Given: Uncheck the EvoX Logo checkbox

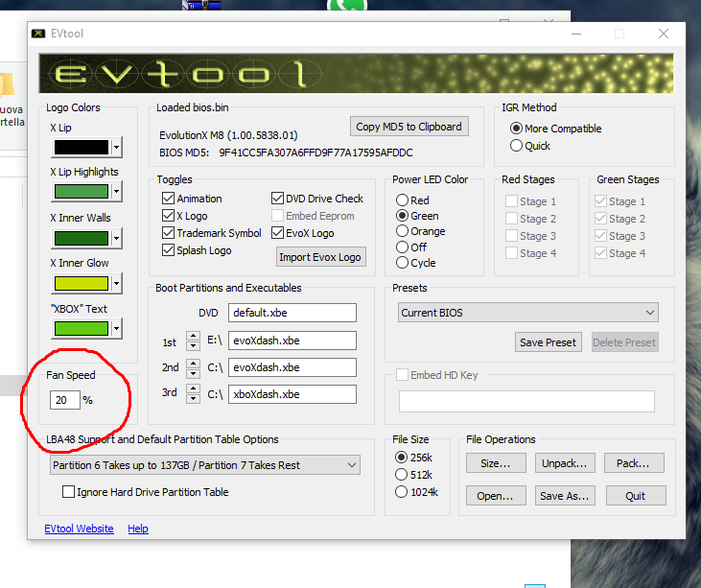Looking at the screenshot, I should point(278,233).
